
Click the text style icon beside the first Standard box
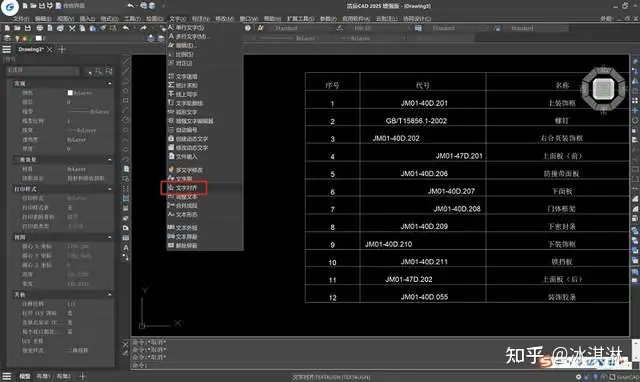[260, 28]
